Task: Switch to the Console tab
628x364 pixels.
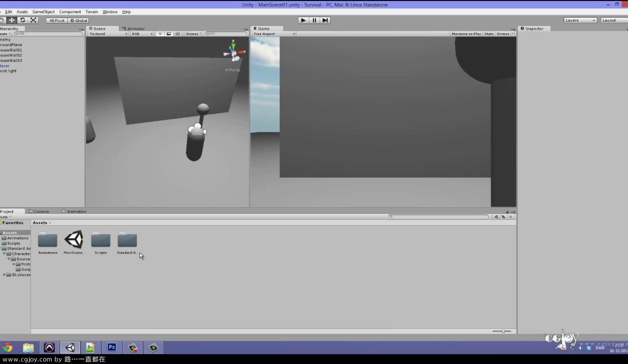Action: tap(39, 211)
